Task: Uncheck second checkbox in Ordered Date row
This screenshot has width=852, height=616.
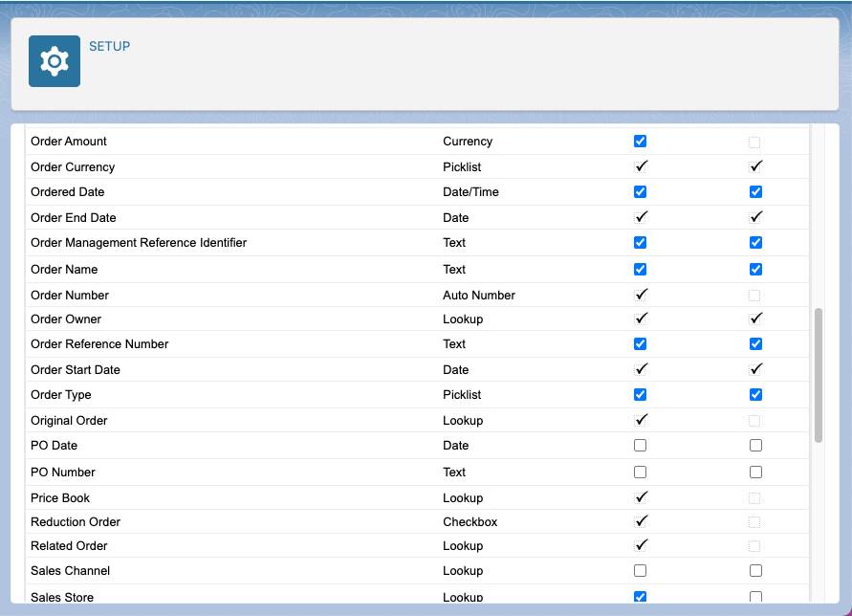Action: coord(755,192)
